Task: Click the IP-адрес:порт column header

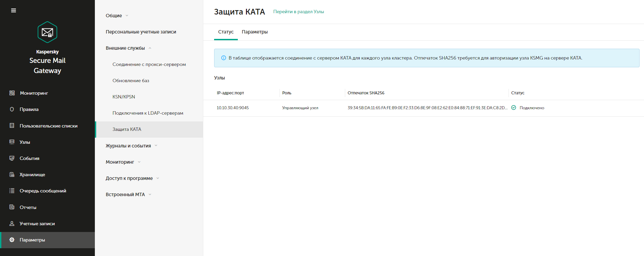Action: point(230,93)
